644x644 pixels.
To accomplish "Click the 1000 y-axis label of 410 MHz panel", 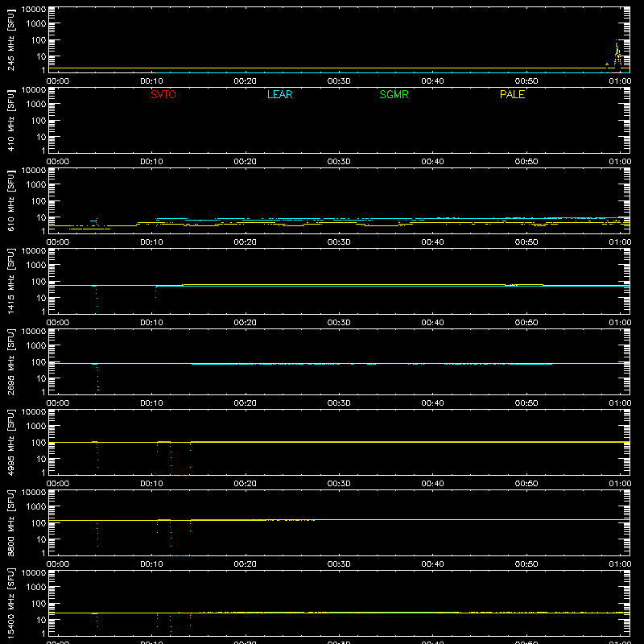I will click(x=36, y=105).
